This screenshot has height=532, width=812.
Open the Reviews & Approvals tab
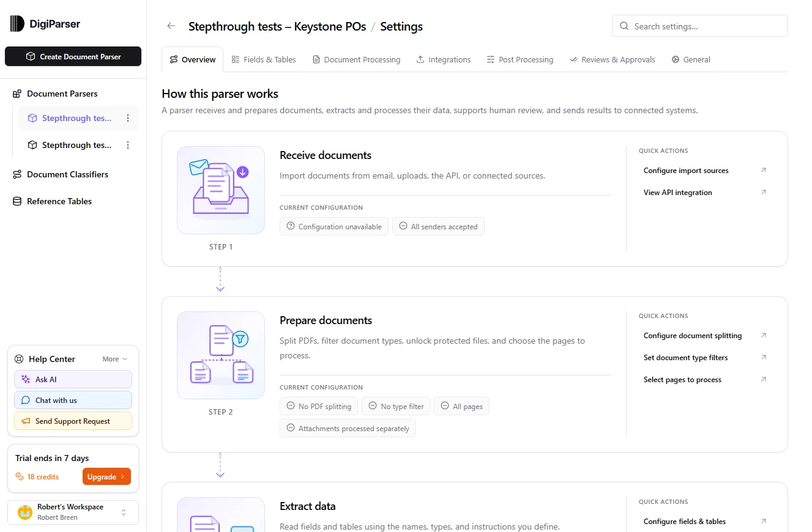coord(613,59)
